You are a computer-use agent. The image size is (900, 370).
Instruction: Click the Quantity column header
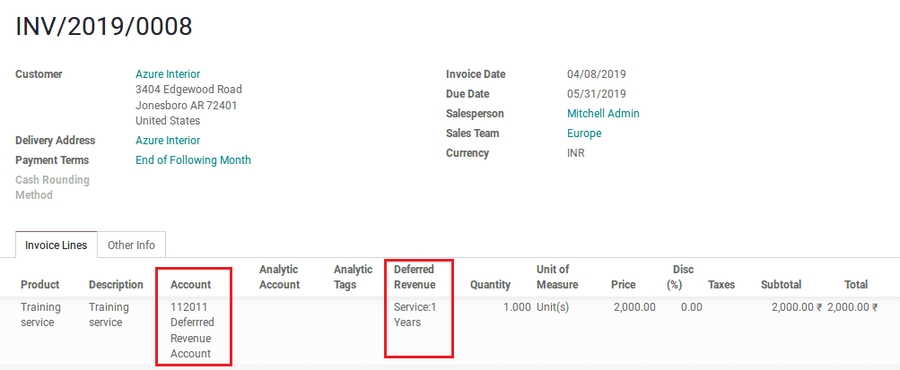[x=490, y=285]
